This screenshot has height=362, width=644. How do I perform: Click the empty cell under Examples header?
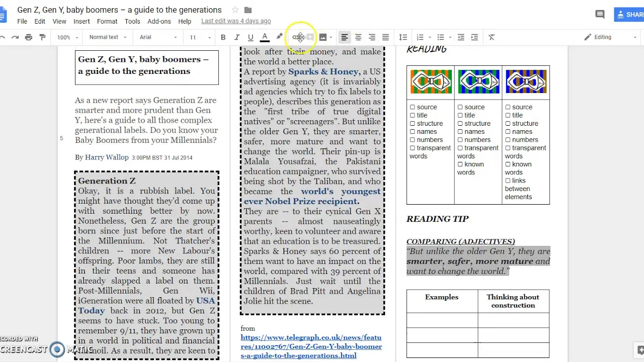coord(442,320)
